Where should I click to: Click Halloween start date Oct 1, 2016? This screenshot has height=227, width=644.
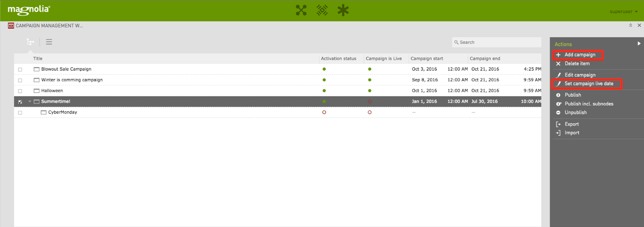[x=424, y=91]
